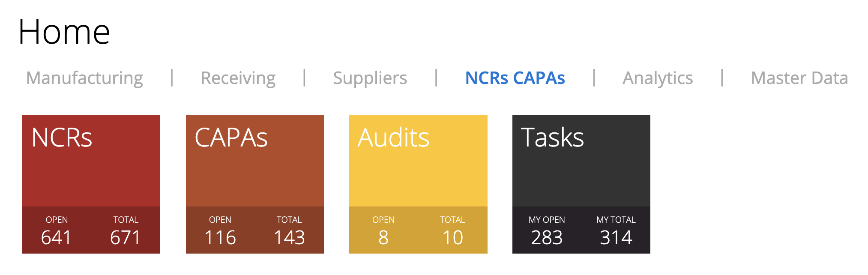
Task: Open the Manufacturing tab
Action: click(84, 78)
